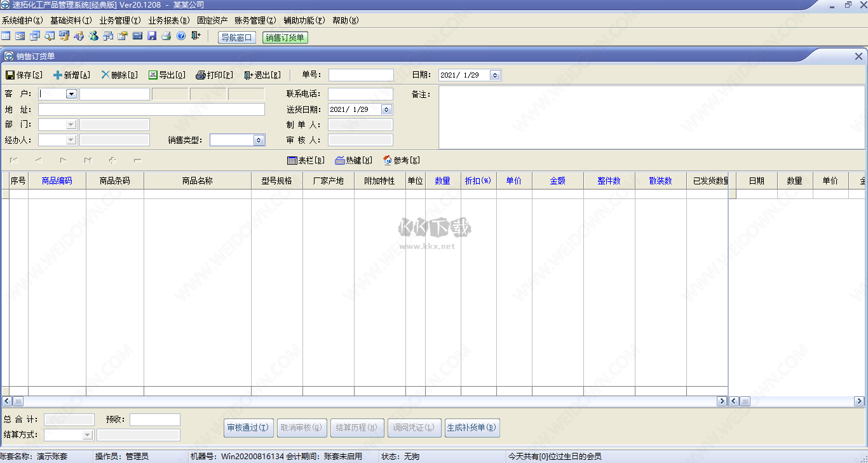Print the order using 打印[P]
Viewport: 868px width, 463px height.
point(214,75)
